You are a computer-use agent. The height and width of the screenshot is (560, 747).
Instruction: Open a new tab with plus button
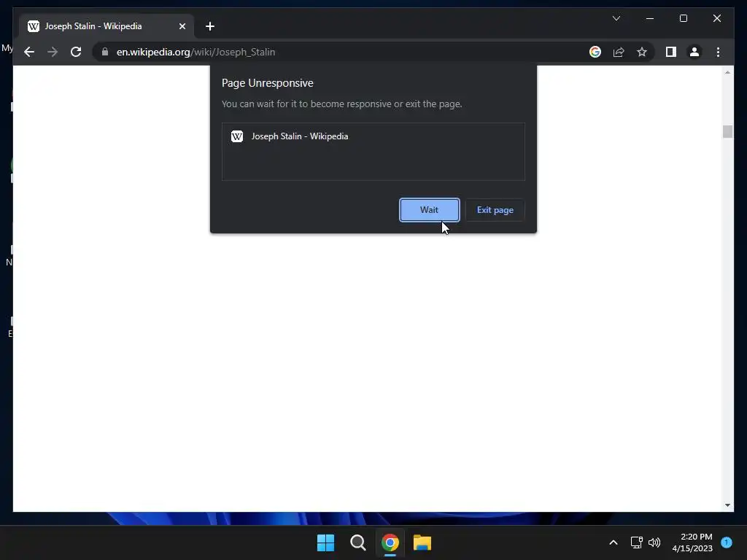[x=209, y=26]
